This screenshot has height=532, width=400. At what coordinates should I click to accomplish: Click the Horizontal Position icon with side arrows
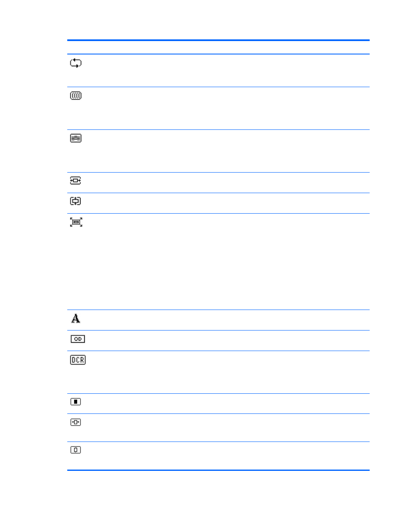tap(75, 181)
